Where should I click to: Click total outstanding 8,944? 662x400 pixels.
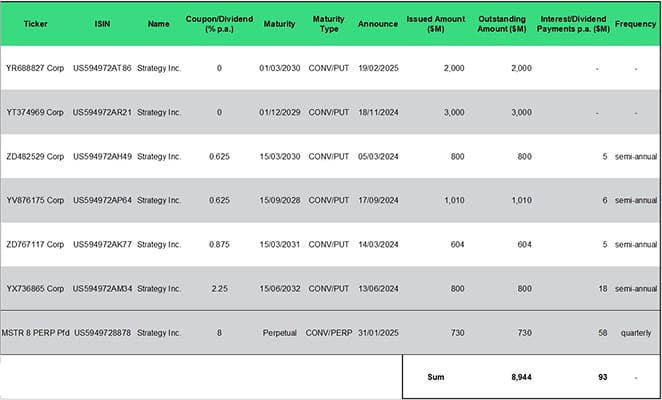point(521,377)
